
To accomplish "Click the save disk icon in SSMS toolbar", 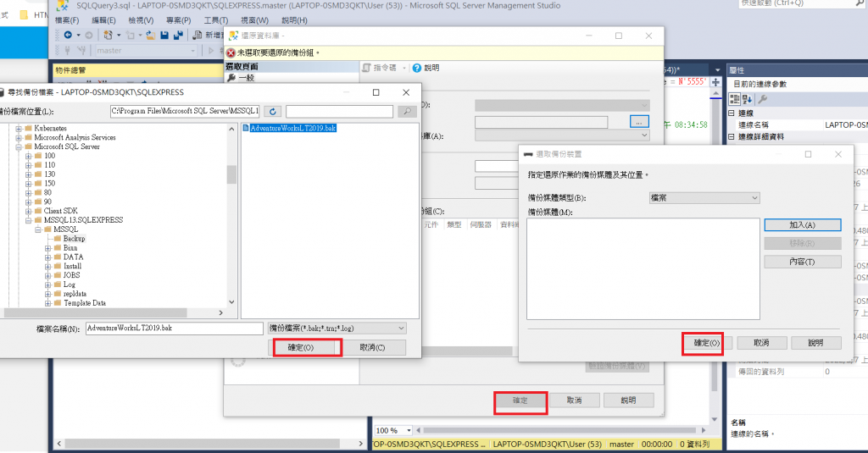I will (x=164, y=35).
